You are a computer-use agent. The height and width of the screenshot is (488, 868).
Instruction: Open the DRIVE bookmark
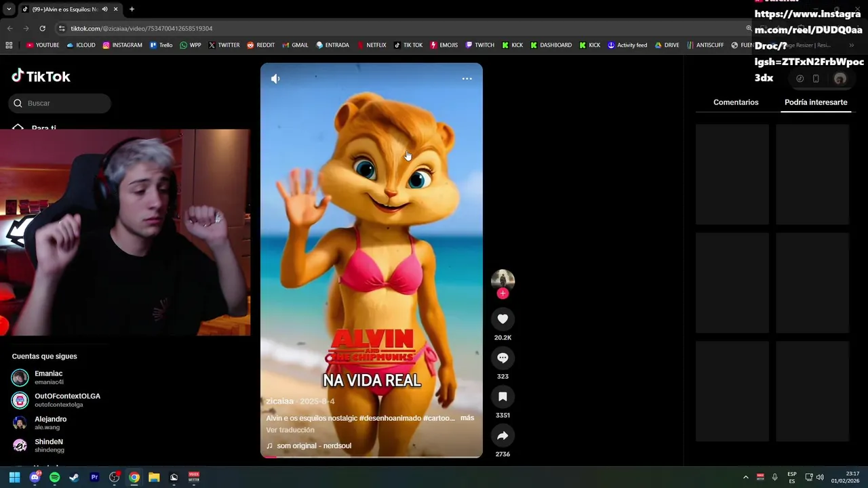click(667, 45)
